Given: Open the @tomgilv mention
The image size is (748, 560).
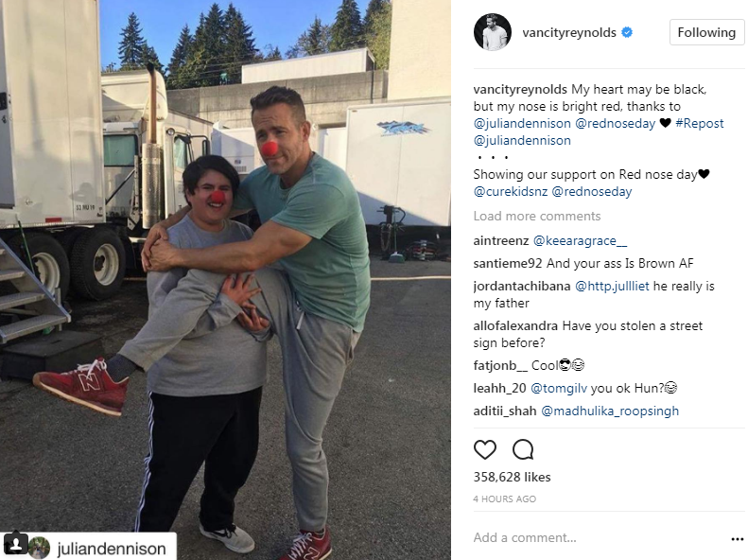Looking at the screenshot, I should point(559,388).
